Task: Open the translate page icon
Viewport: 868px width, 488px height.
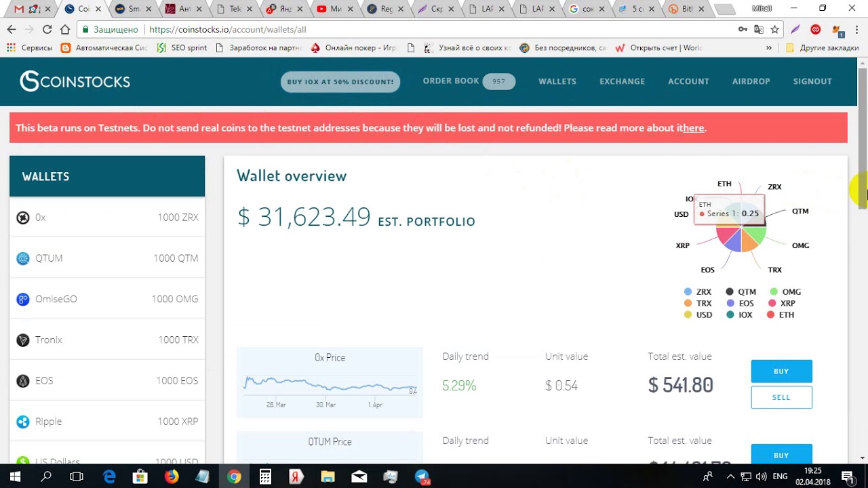Action: (759, 30)
